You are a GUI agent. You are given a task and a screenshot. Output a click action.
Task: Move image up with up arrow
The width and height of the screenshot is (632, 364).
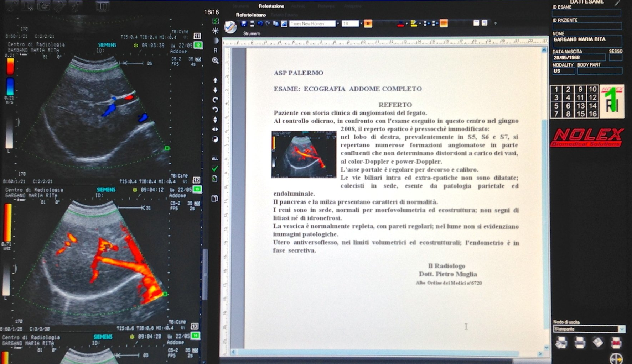coord(215,80)
